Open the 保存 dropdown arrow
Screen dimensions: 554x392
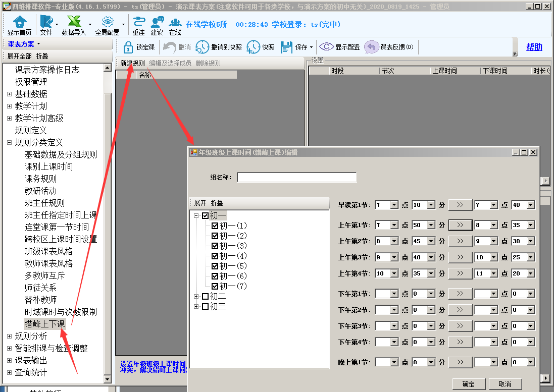pos(311,47)
